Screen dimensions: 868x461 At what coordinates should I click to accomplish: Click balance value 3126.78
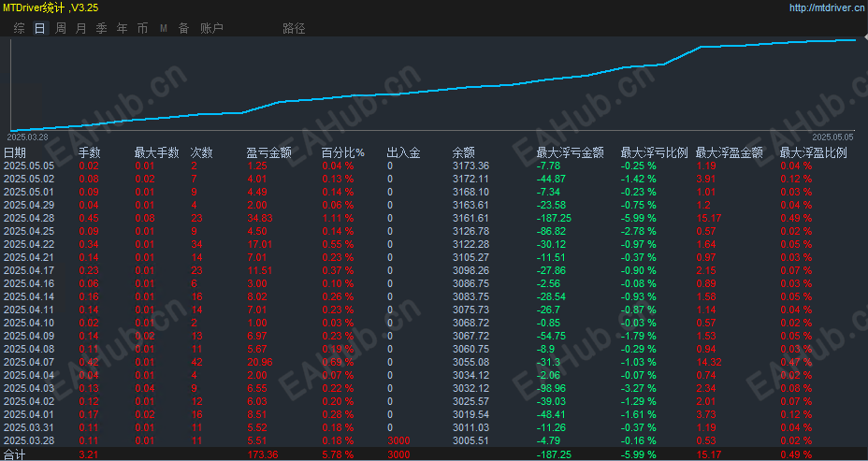471,231
